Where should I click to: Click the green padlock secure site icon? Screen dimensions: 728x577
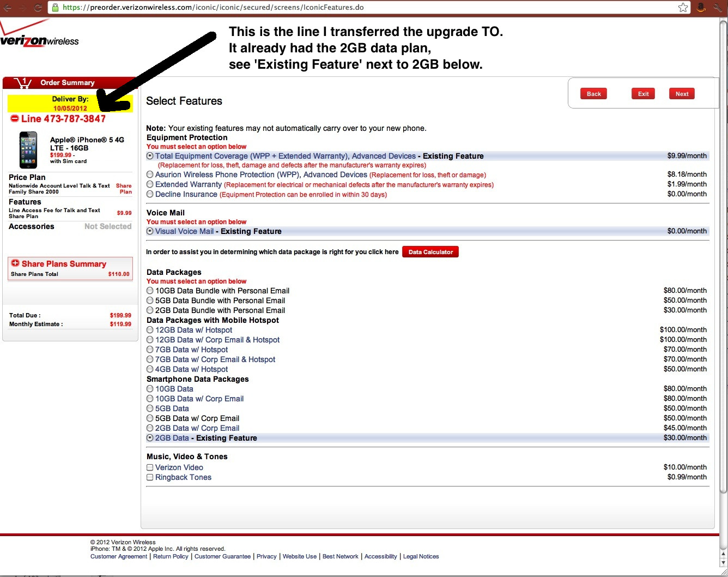point(54,8)
